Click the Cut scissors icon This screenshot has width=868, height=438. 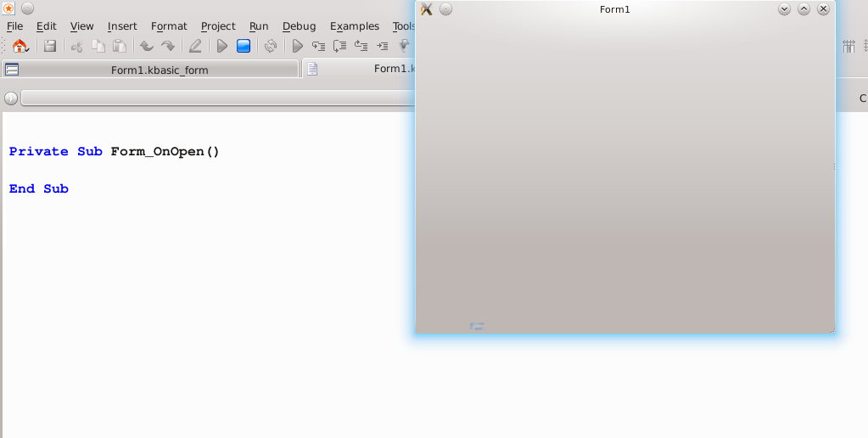(76, 46)
